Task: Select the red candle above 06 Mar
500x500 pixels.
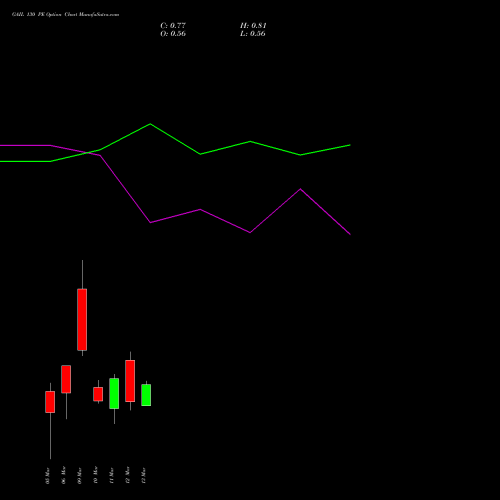Action: coord(66,379)
